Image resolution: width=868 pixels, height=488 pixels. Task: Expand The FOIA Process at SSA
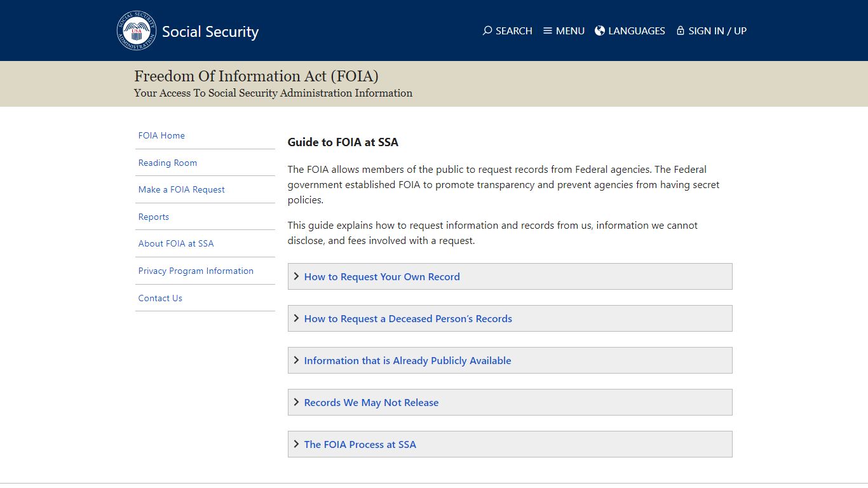click(510, 444)
